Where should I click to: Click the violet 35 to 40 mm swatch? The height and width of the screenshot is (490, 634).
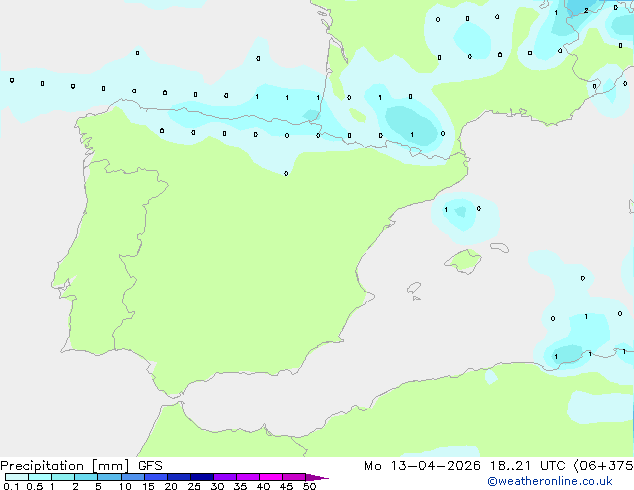pyautogui.click(x=248, y=477)
